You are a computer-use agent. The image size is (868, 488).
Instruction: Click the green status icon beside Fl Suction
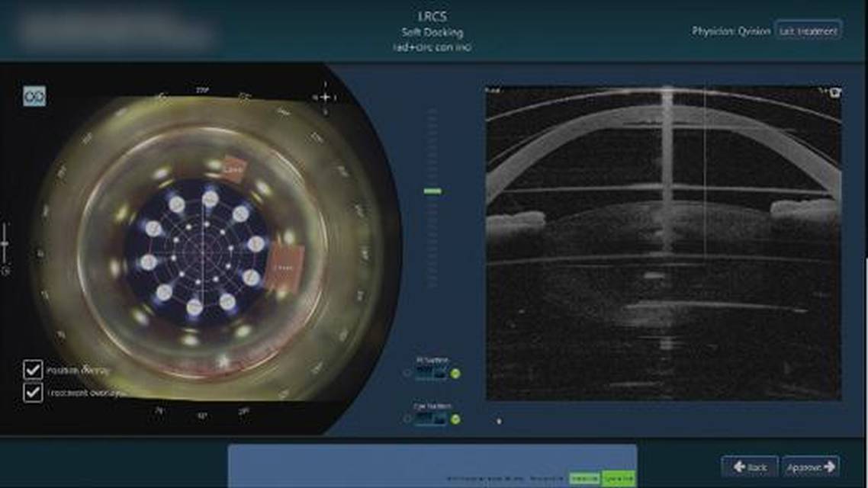455,374
